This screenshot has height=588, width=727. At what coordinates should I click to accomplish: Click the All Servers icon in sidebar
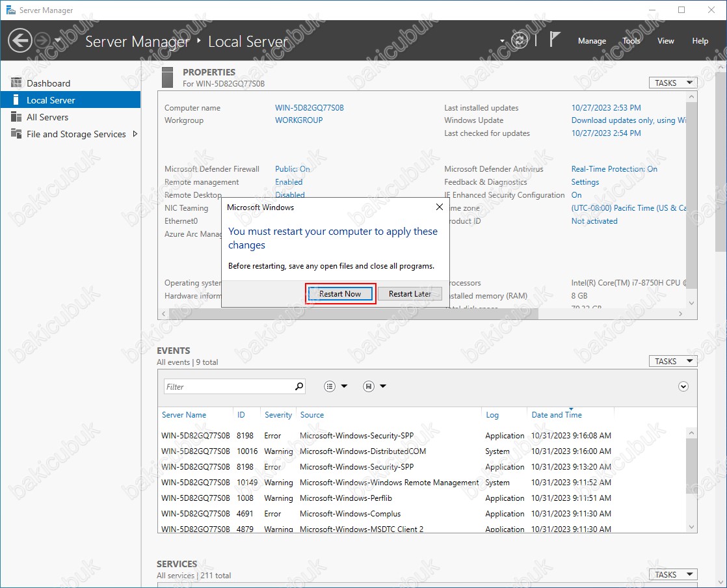[16, 117]
